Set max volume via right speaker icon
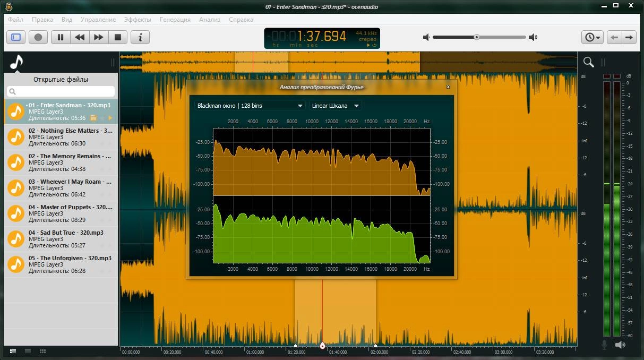This screenshot has width=644, height=360. [x=533, y=37]
